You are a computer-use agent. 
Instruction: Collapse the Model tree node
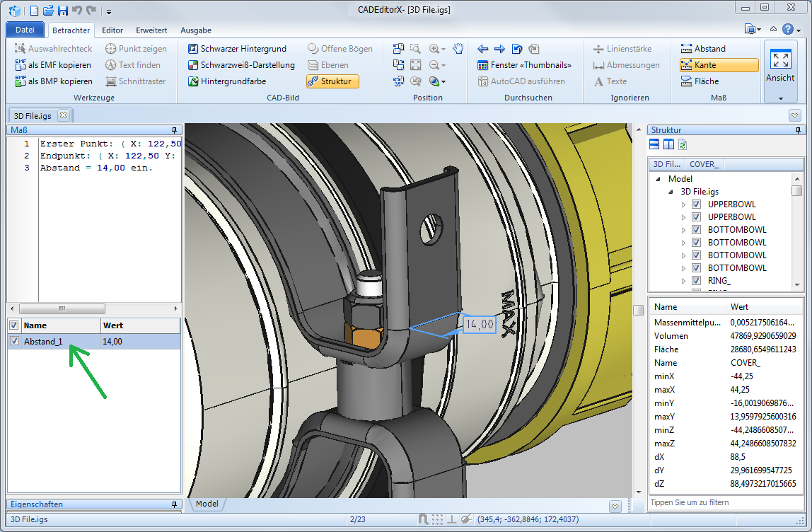pos(659,179)
